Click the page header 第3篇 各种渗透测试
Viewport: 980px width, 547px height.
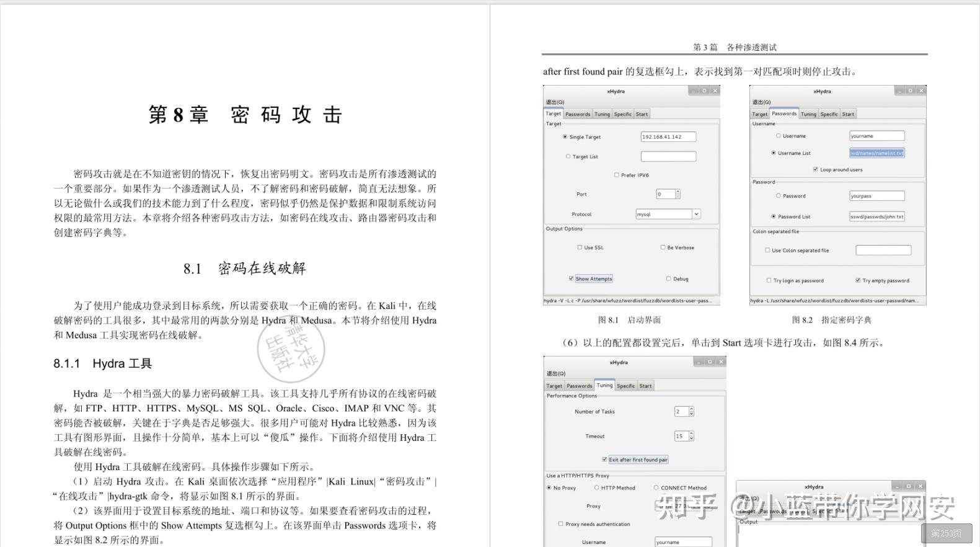coord(735,47)
